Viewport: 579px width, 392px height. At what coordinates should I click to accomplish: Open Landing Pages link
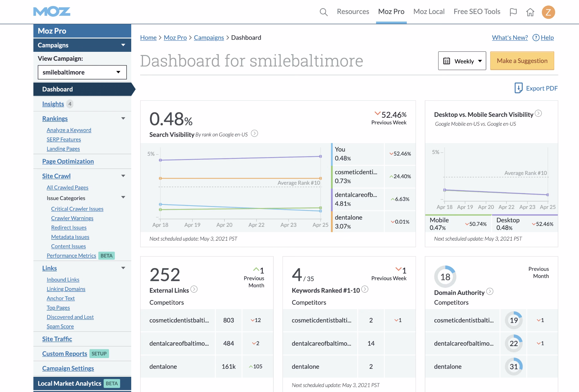pyautogui.click(x=63, y=149)
